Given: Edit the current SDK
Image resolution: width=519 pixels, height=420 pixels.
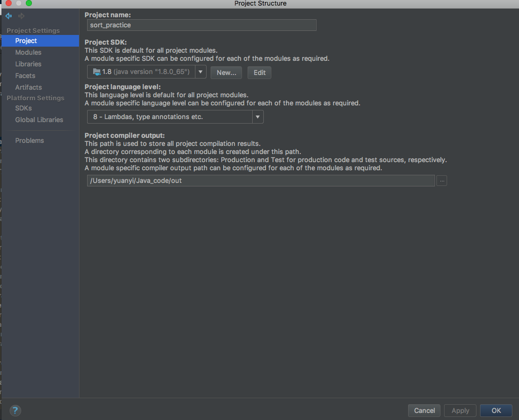Looking at the screenshot, I should (259, 72).
